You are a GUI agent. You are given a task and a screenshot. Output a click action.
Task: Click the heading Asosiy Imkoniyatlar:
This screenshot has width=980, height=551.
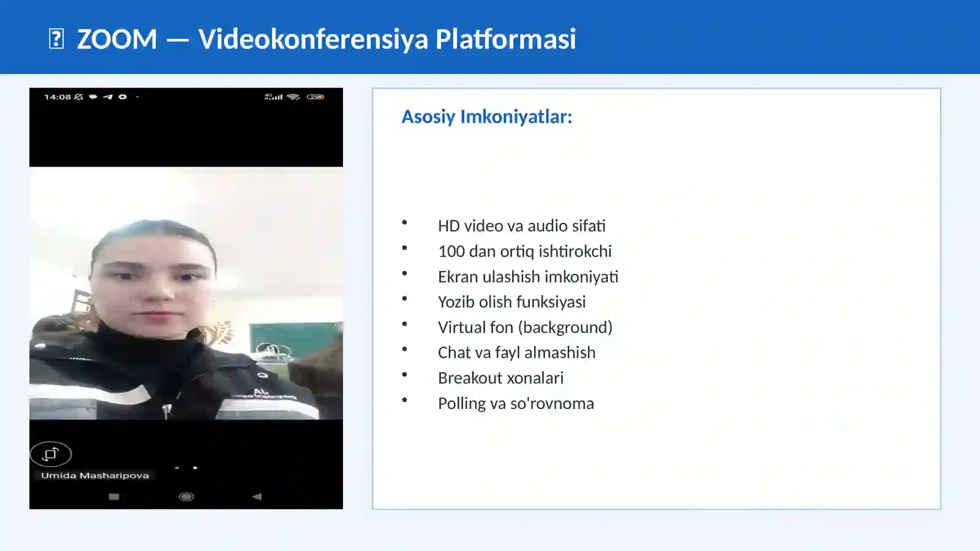coord(487,116)
